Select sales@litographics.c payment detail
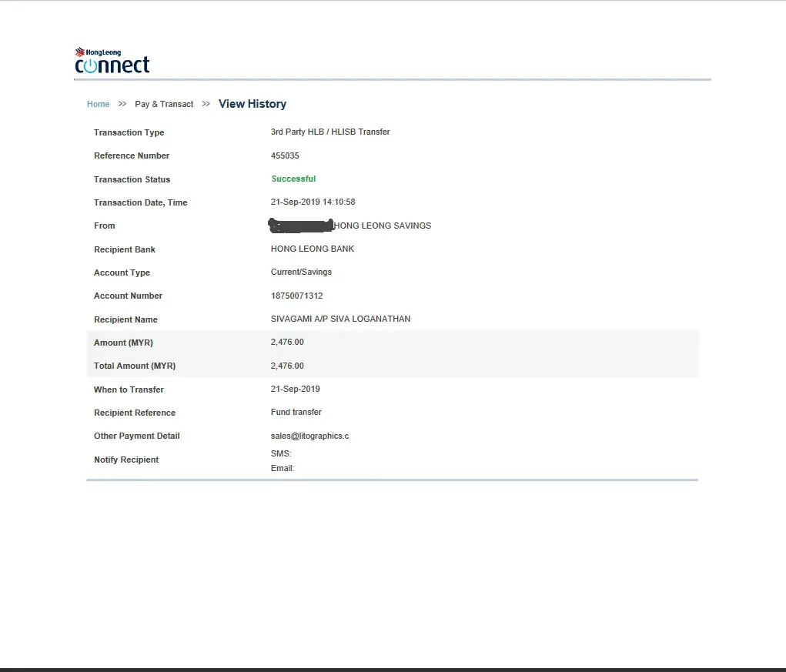This screenshot has width=786, height=672. (309, 436)
